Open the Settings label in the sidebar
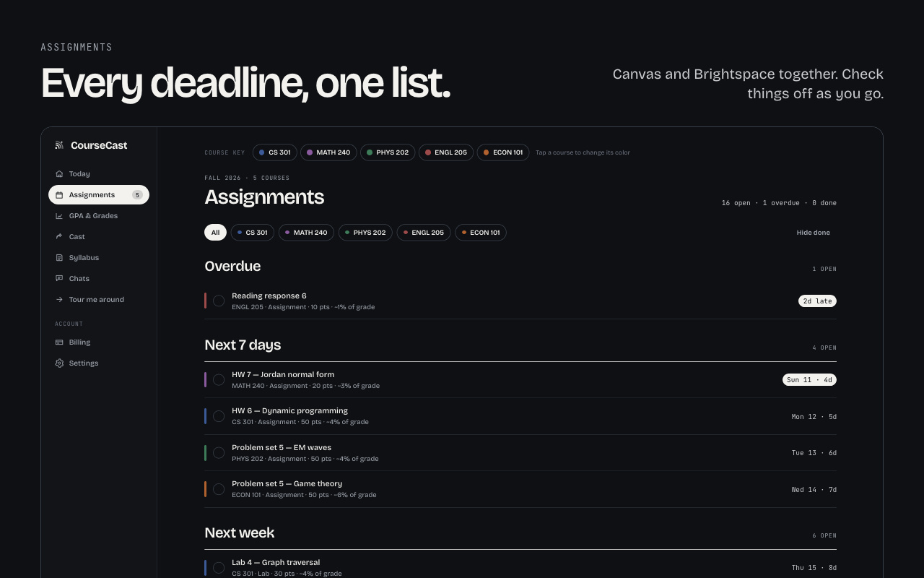 pos(84,363)
